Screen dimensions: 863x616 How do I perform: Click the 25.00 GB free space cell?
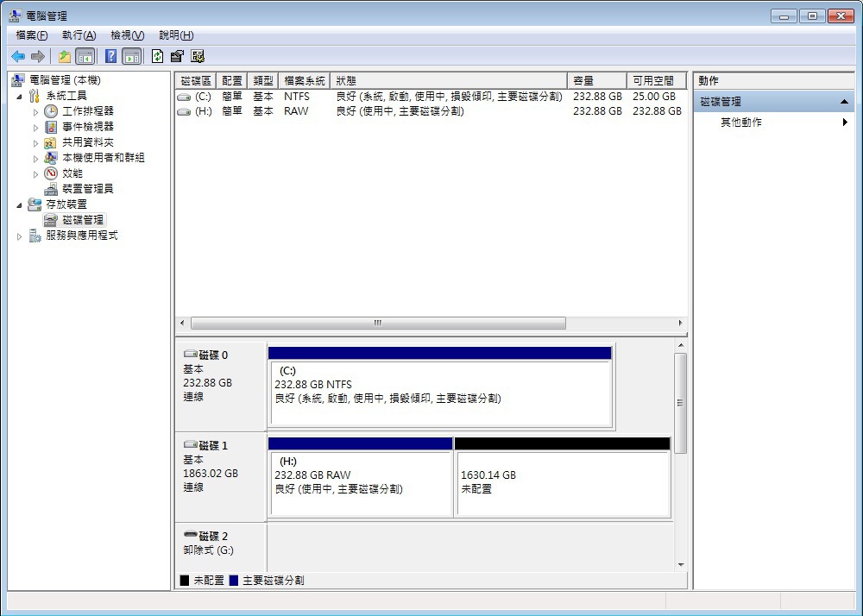pos(654,97)
